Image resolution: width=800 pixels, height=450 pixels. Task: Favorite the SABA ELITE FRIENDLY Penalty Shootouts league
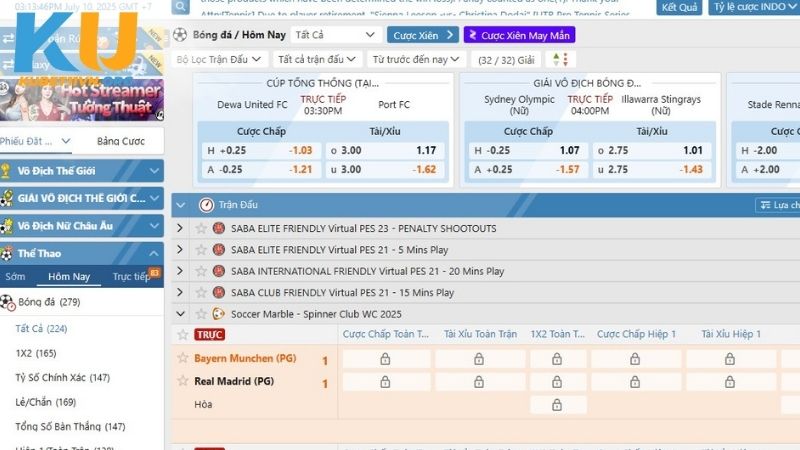(x=199, y=228)
